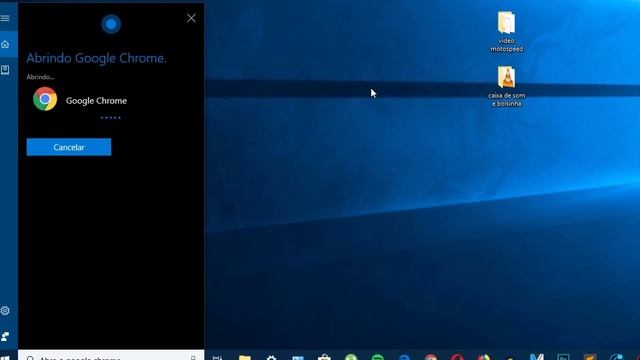
Task: Open the Cortana hamburger menu
Action: point(5,18)
